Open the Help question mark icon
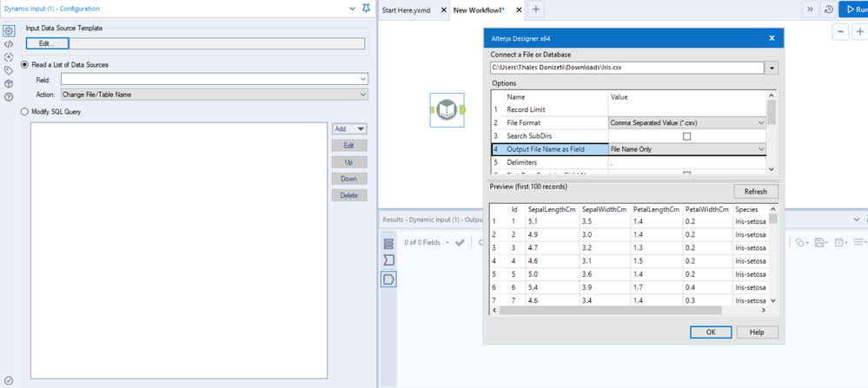 pyautogui.click(x=9, y=96)
